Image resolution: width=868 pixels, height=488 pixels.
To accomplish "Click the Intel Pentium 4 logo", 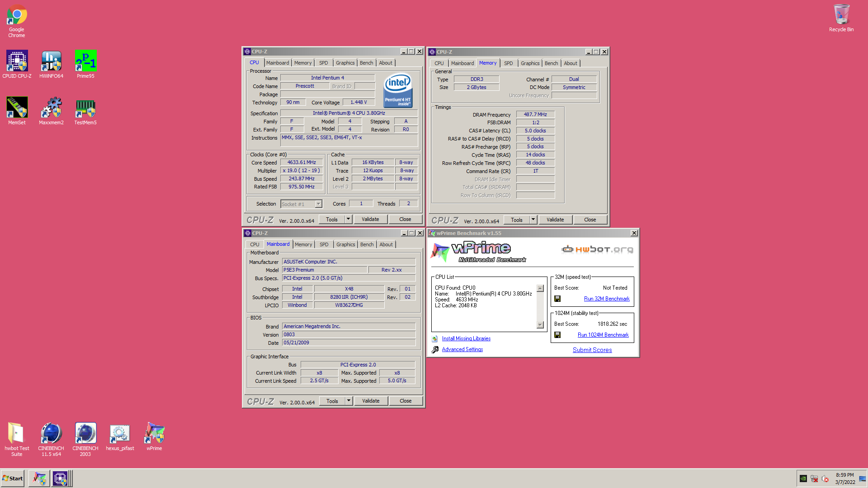I will (398, 90).
